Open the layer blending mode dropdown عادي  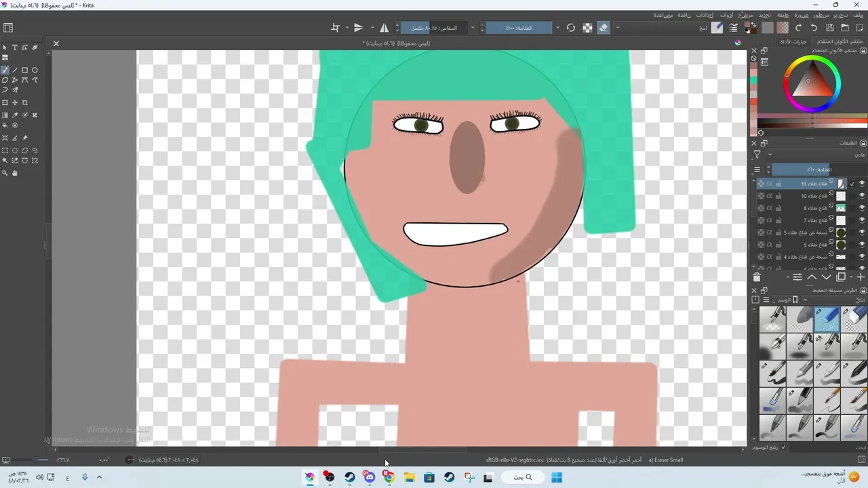click(816, 155)
